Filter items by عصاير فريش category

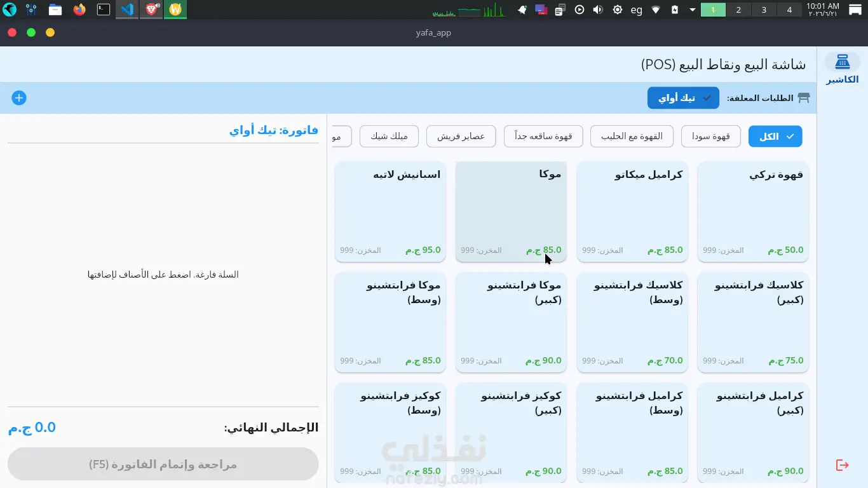point(461,137)
